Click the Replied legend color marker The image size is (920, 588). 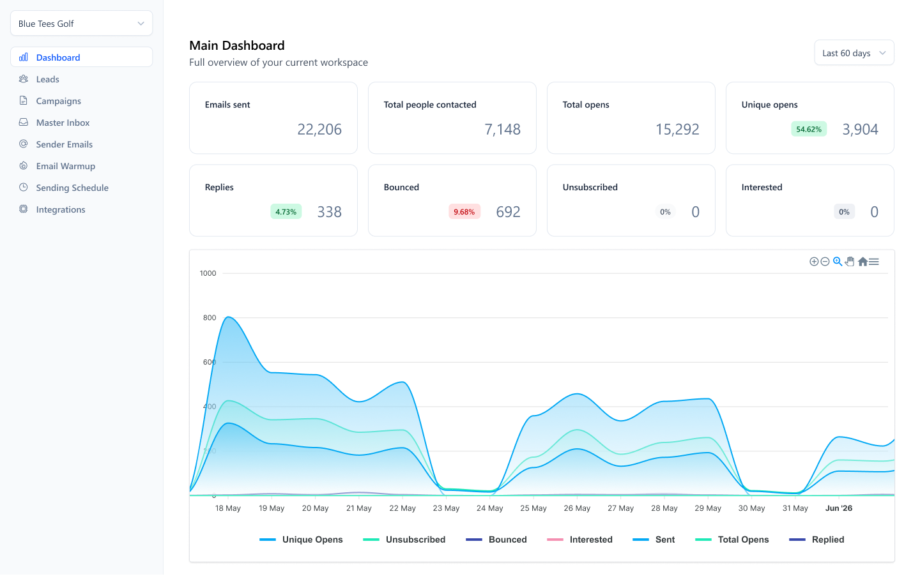797,540
